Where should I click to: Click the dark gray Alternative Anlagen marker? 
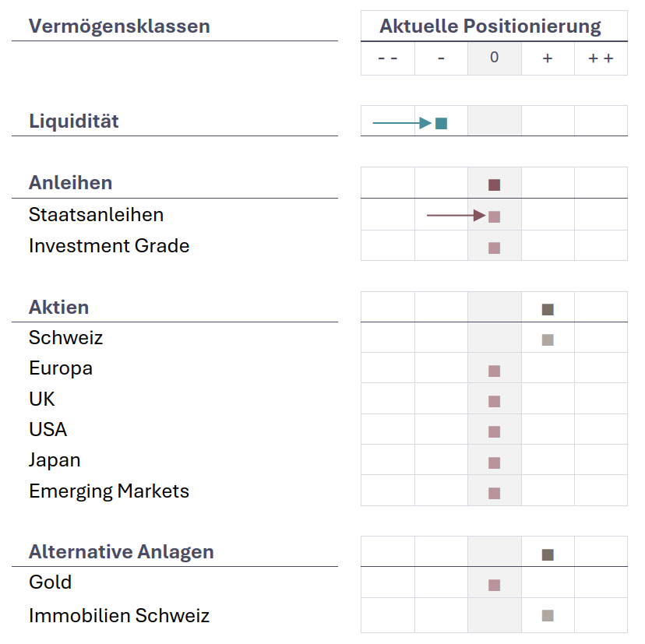(x=548, y=554)
